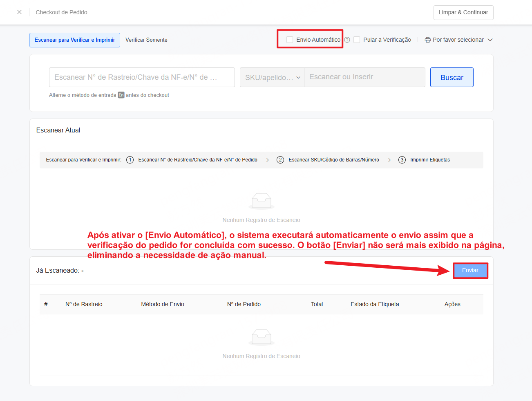This screenshot has width=532, height=401.
Task: Enable the Envio Automático checkbox
Action: [x=290, y=40]
